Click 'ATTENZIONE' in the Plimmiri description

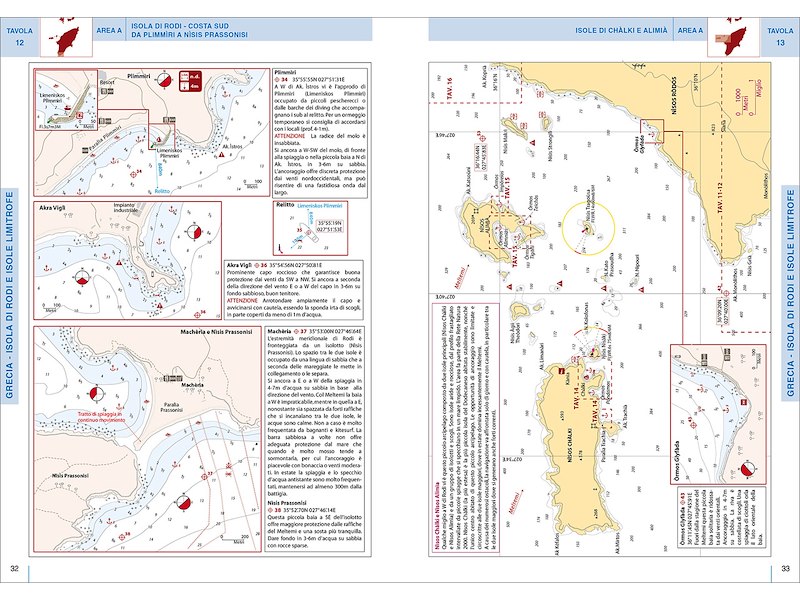(x=289, y=137)
